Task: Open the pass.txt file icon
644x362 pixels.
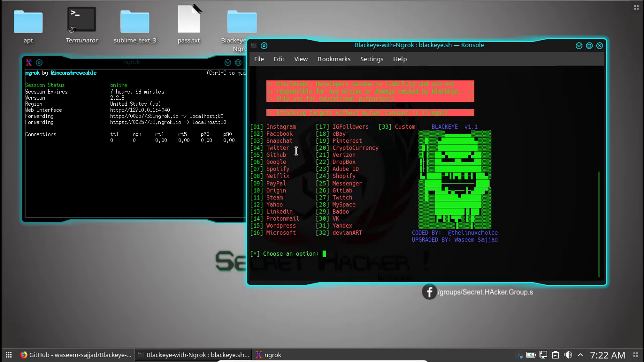Action: click(x=189, y=25)
